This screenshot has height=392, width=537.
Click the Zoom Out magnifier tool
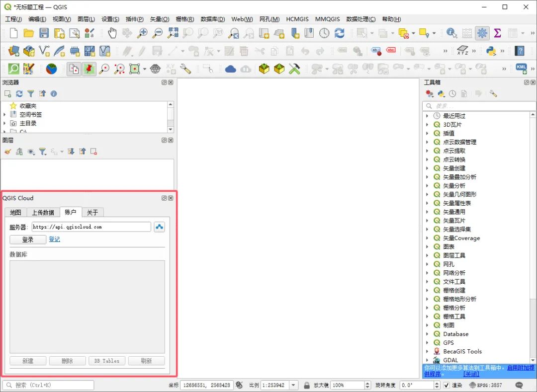(x=157, y=33)
